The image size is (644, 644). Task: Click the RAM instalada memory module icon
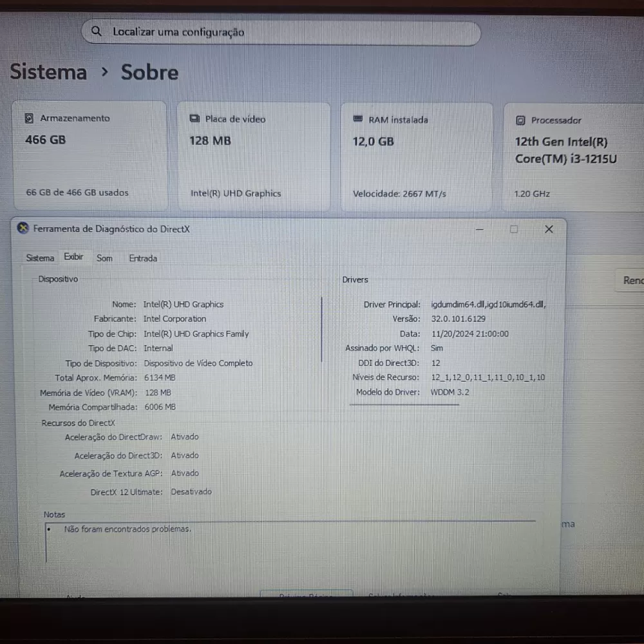tap(357, 118)
